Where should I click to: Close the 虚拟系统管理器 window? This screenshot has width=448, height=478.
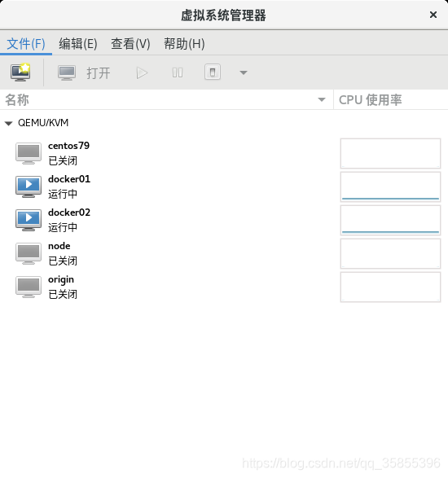coord(433,15)
